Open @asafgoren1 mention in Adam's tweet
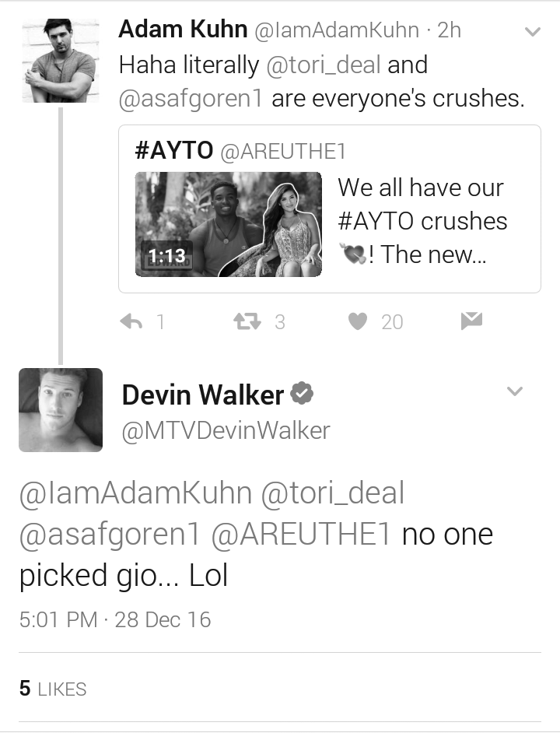This screenshot has width=560, height=747. tap(191, 99)
